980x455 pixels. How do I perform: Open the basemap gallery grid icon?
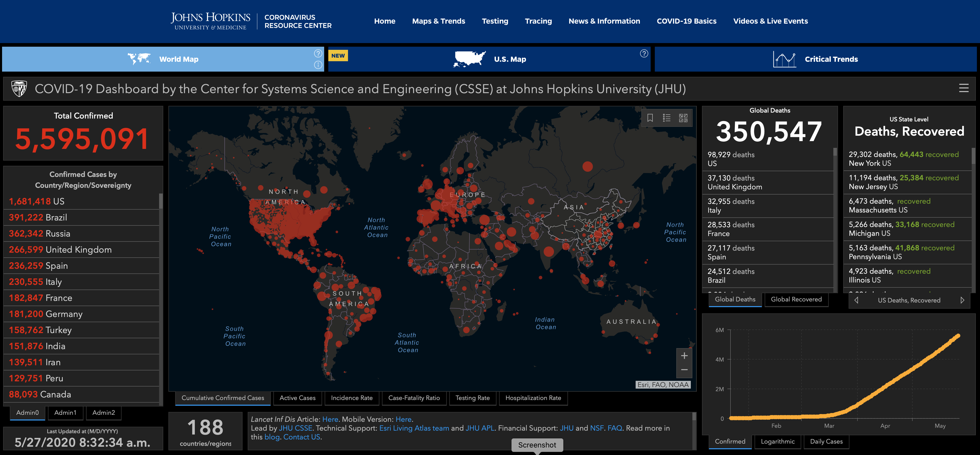(x=683, y=118)
